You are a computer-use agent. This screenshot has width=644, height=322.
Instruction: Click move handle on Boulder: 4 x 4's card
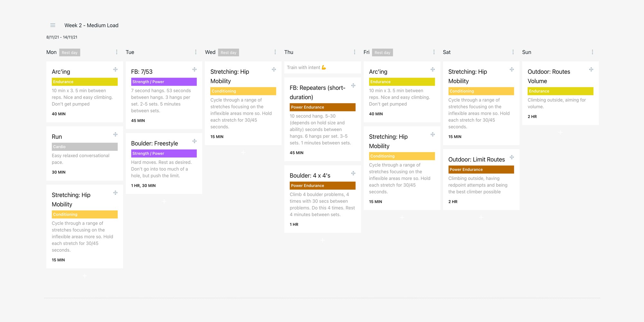tap(353, 173)
